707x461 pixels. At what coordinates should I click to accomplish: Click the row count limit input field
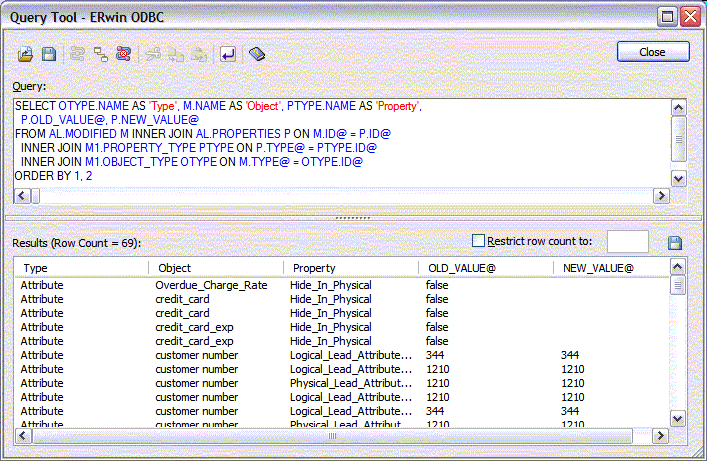pyautogui.click(x=627, y=241)
